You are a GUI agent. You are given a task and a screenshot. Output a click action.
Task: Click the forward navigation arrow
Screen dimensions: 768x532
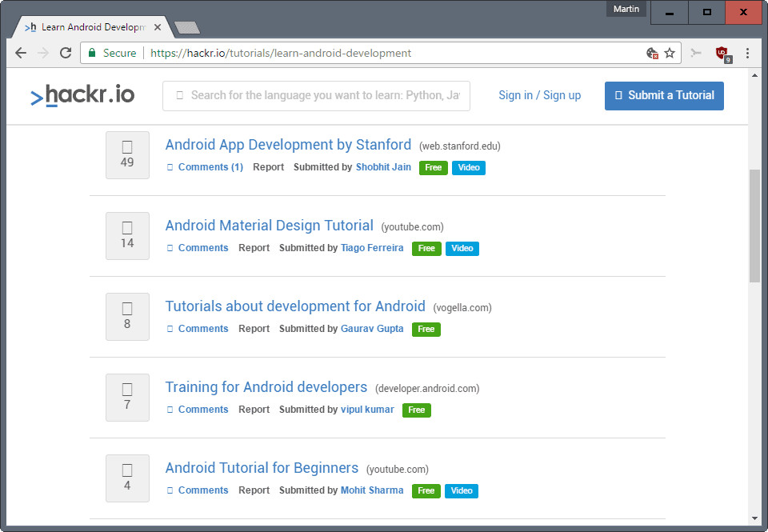[43, 53]
